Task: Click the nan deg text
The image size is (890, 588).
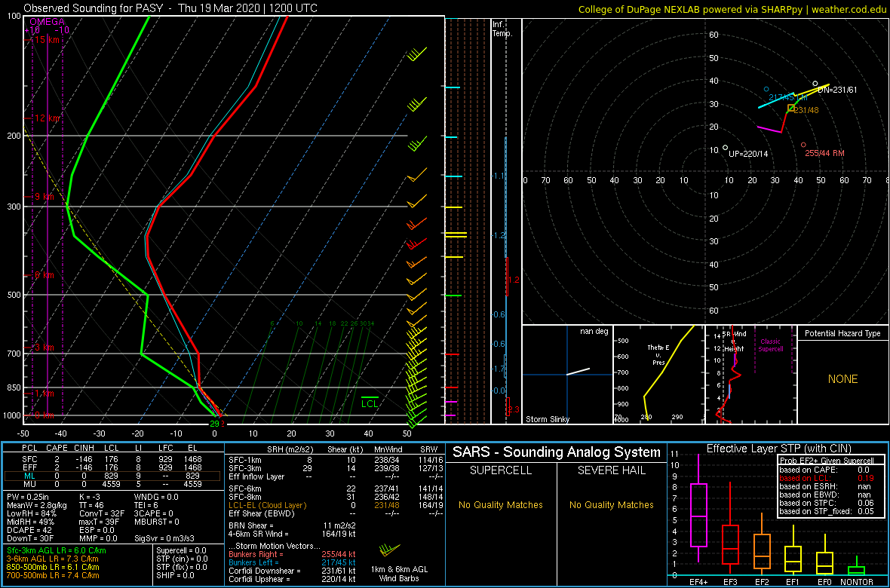Action: pos(594,332)
